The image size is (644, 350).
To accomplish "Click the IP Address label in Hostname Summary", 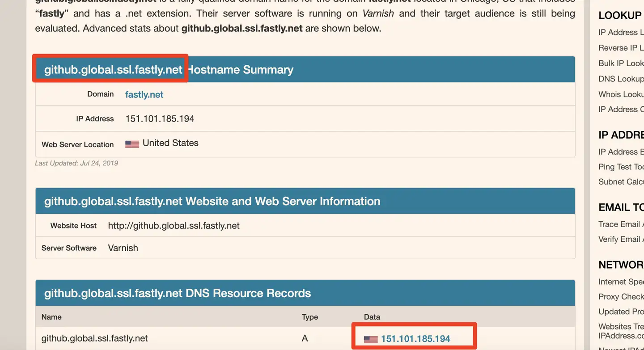I will tap(95, 119).
